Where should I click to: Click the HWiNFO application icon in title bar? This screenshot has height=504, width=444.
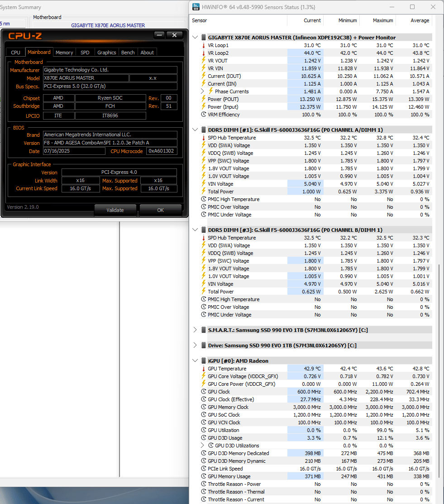[196, 7]
